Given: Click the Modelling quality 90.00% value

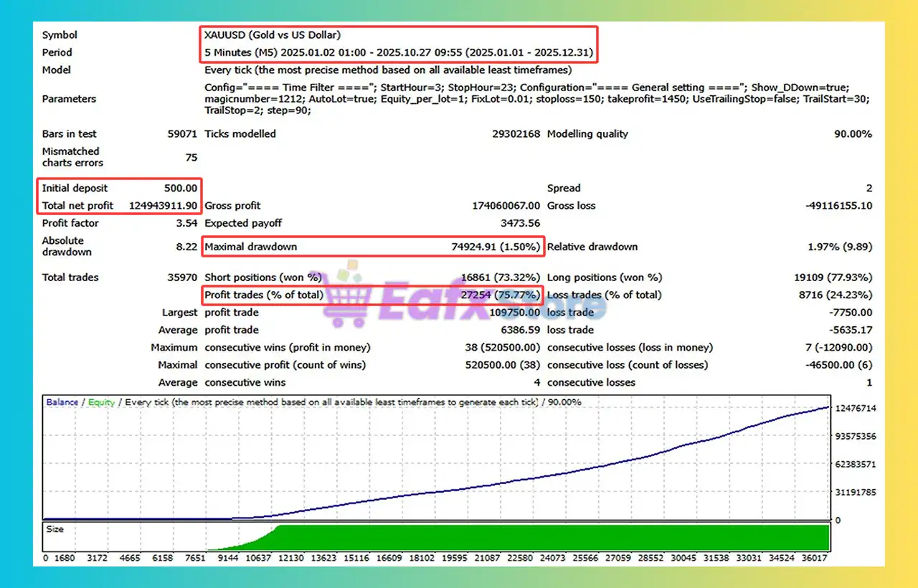Looking at the screenshot, I should coord(851,134).
